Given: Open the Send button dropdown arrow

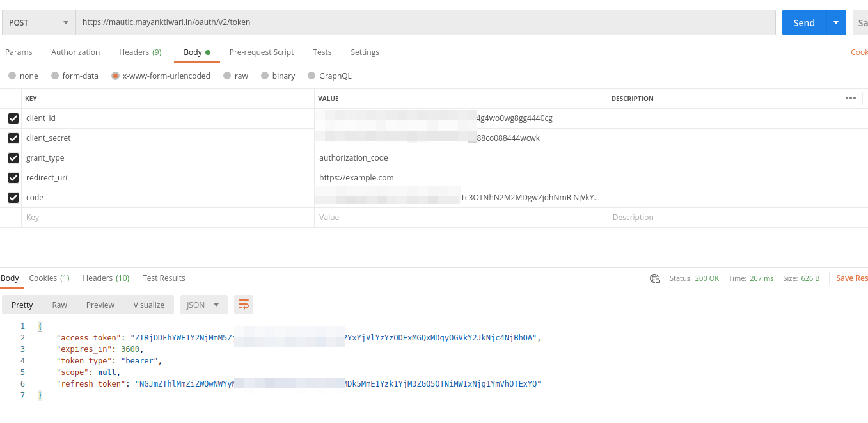Looking at the screenshot, I should coord(836,22).
